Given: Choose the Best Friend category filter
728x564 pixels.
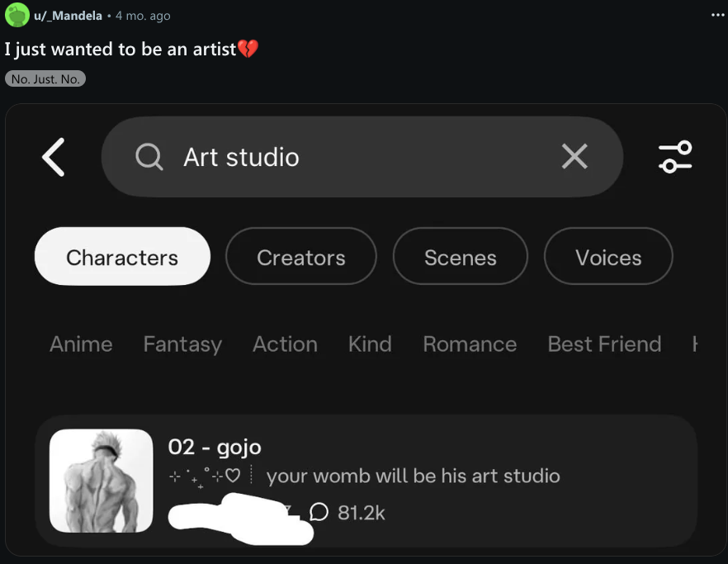Looking at the screenshot, I should 604,344.
